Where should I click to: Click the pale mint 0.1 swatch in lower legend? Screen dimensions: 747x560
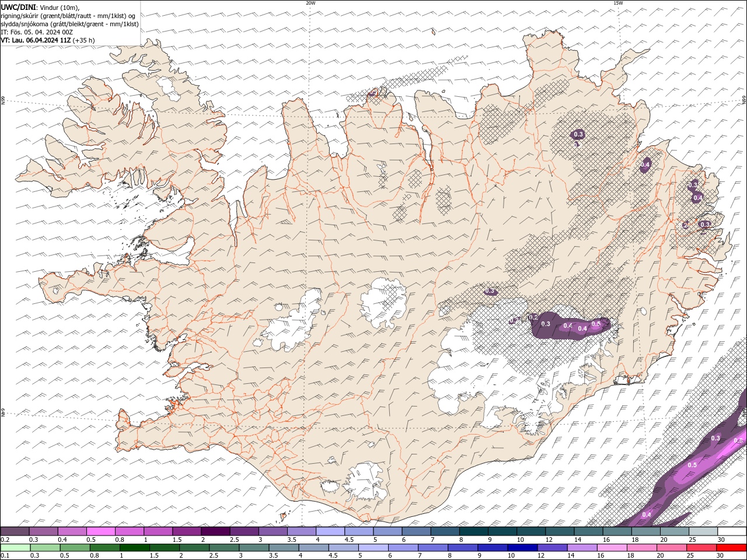(x=15, y=548)
